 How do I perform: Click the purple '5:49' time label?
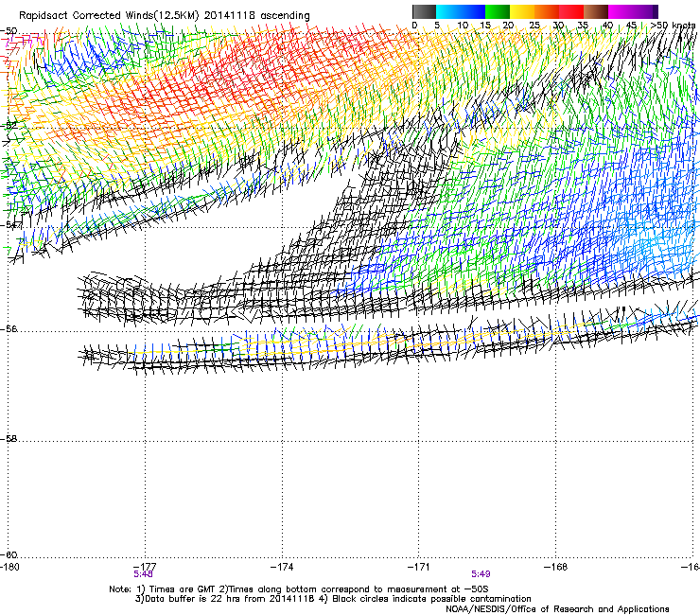click(481, 574)
